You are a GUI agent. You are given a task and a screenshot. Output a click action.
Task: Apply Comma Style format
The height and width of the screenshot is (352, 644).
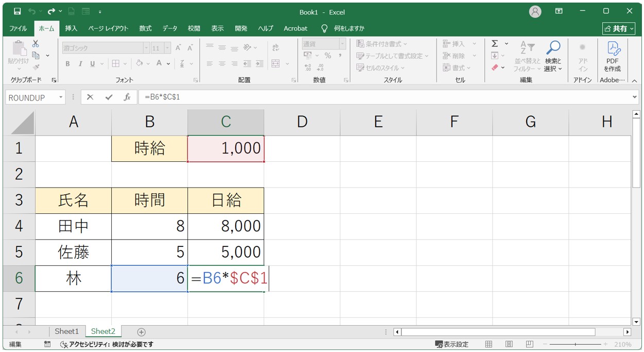pyautogui.click(x=340, y=56)
